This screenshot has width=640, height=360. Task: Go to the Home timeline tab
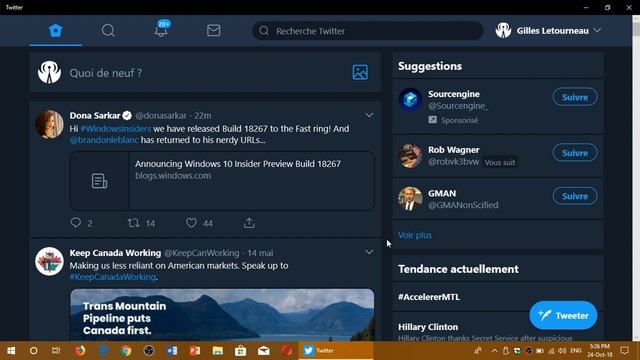click(56, 31)
